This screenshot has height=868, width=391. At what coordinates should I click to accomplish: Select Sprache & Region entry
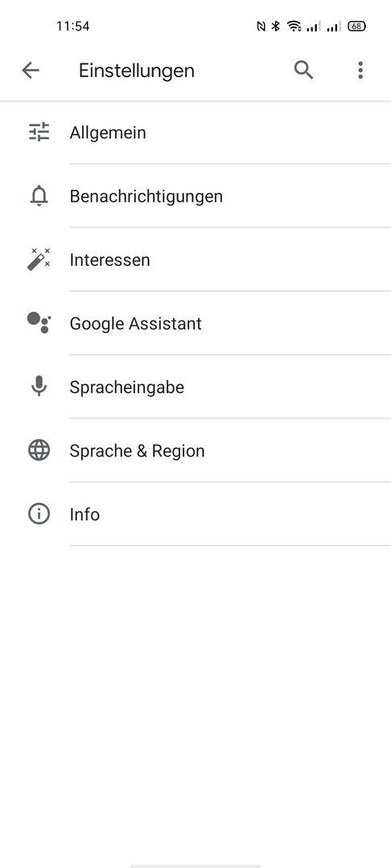click(x=195, y=451)
